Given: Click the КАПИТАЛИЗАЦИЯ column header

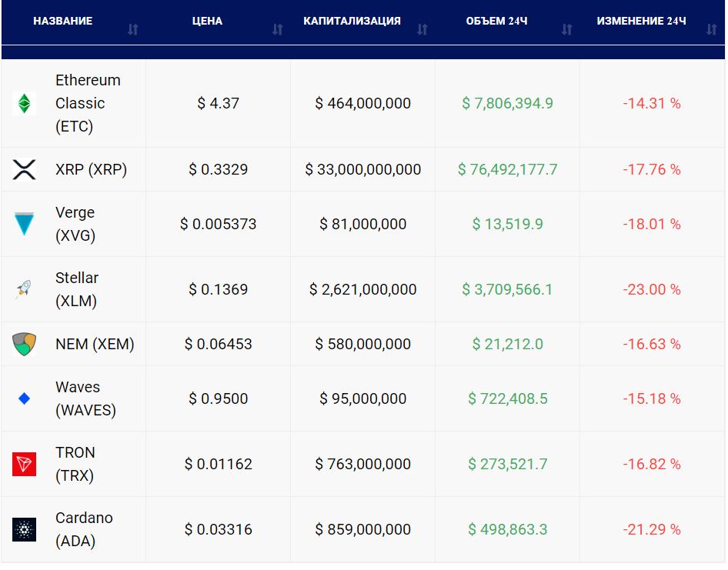Looking at the screenshot, I should pos(352,21).
